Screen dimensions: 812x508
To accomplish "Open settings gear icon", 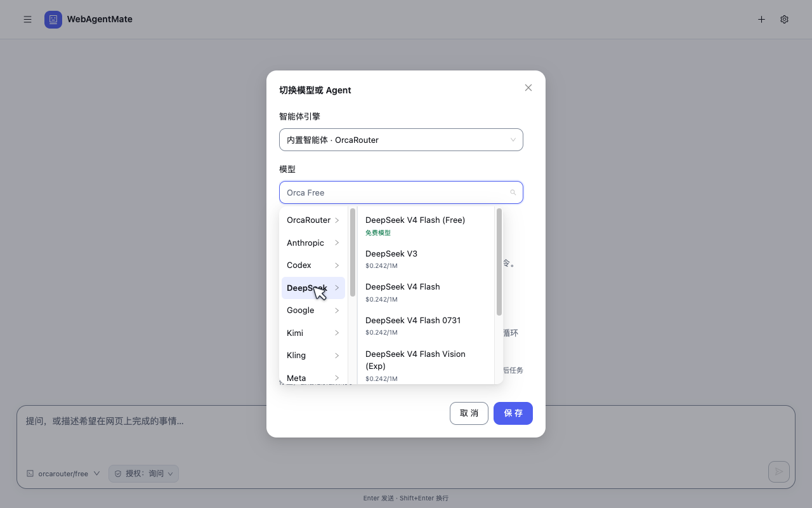I will [x=784, y=20].
